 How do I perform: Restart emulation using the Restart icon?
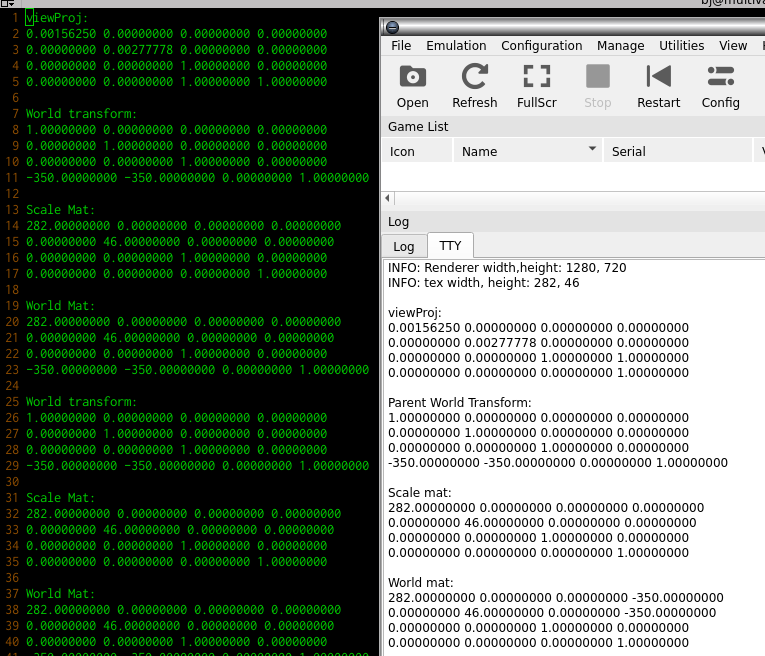(658, 78)
